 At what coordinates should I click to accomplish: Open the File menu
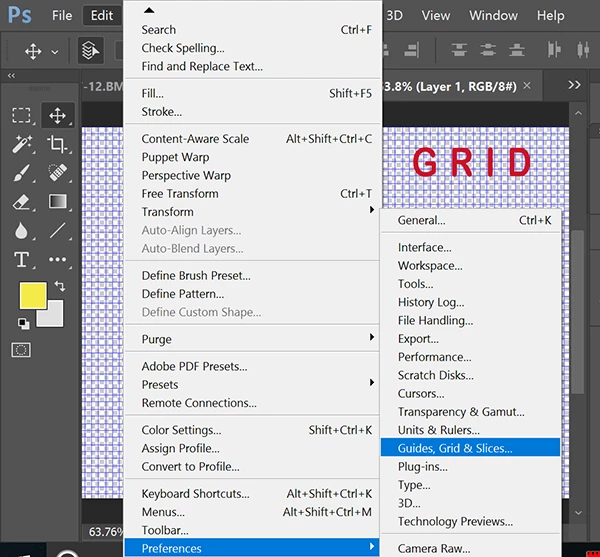point(62,15)
